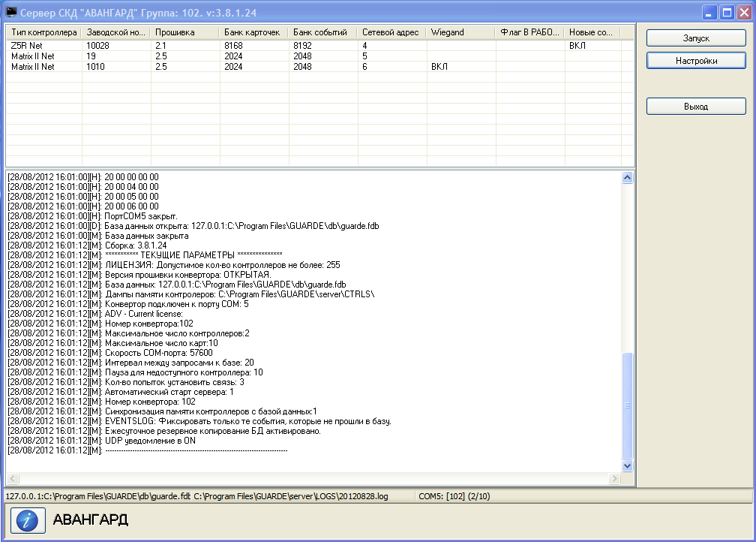The image size is (756, 542).
Task: Click the blue info icon button
Action: tap(28, 520)
